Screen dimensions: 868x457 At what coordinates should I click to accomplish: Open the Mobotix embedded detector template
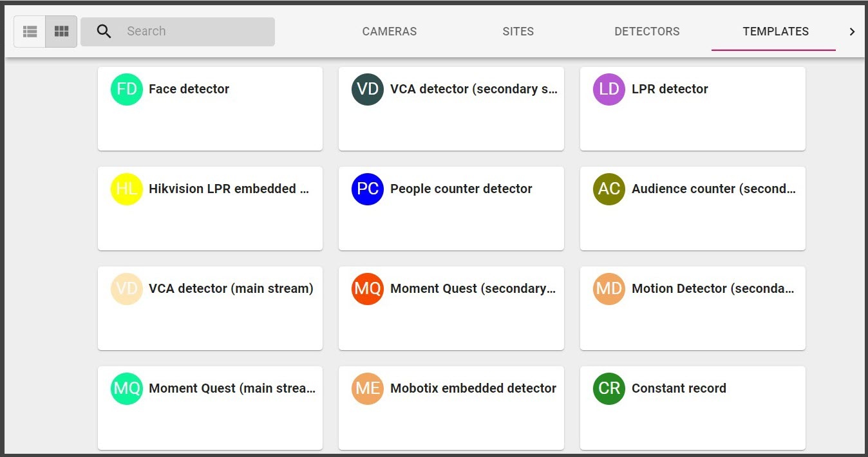coord(473,389)
